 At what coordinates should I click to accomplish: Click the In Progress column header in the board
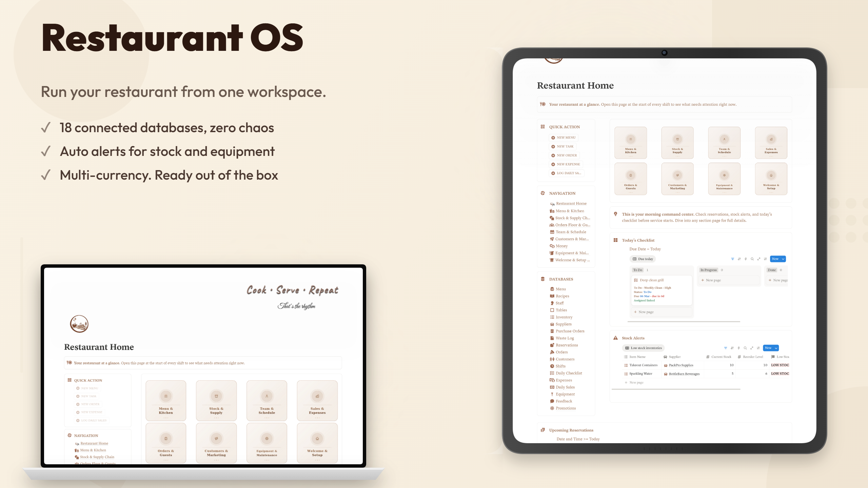point(709,270)
